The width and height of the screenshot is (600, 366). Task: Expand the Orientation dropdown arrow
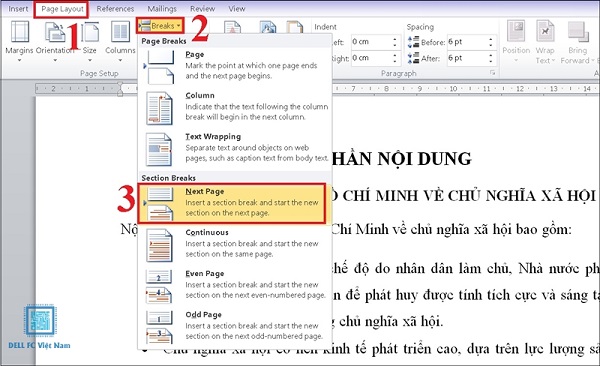pyautogui.click(x=55, y=60)
